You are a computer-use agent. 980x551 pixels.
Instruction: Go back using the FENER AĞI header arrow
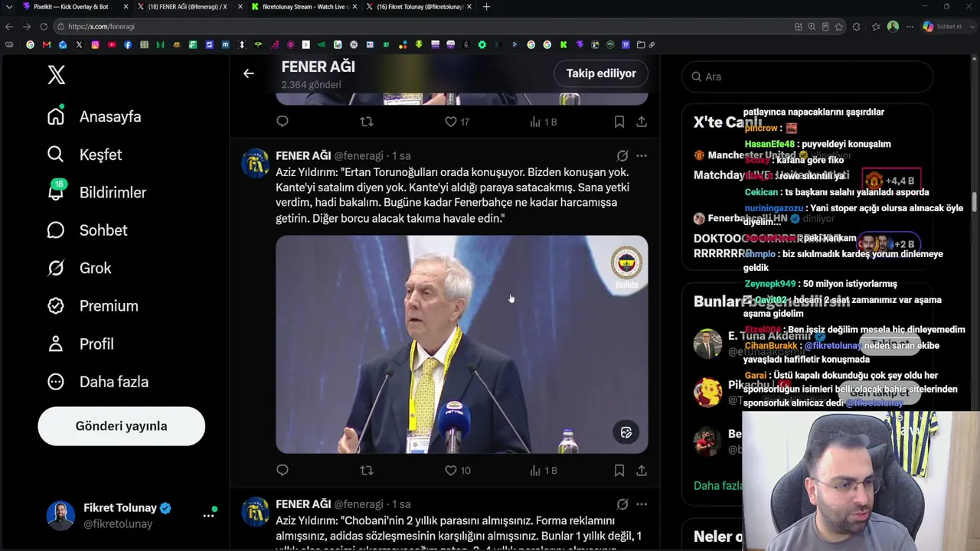248,73
